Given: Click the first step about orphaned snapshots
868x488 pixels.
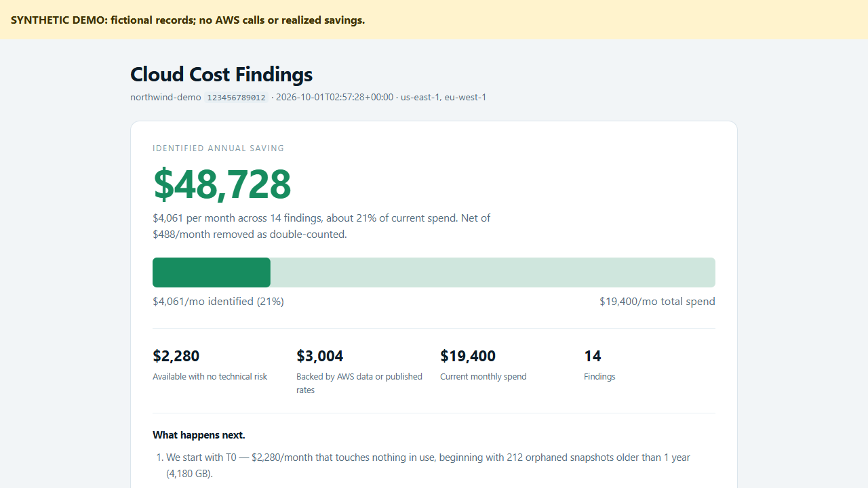Looking at the screenshot, I should pos(429,466).
